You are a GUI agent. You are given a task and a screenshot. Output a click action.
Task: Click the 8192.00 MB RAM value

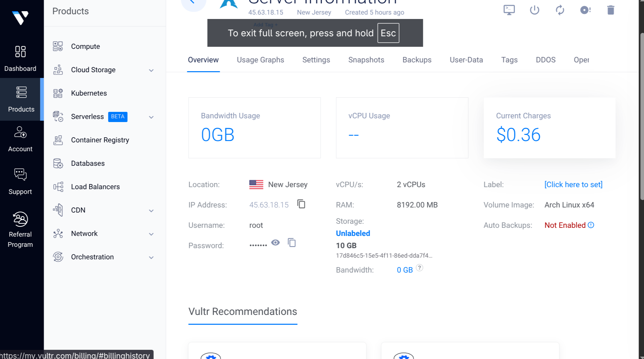point(417,205)
